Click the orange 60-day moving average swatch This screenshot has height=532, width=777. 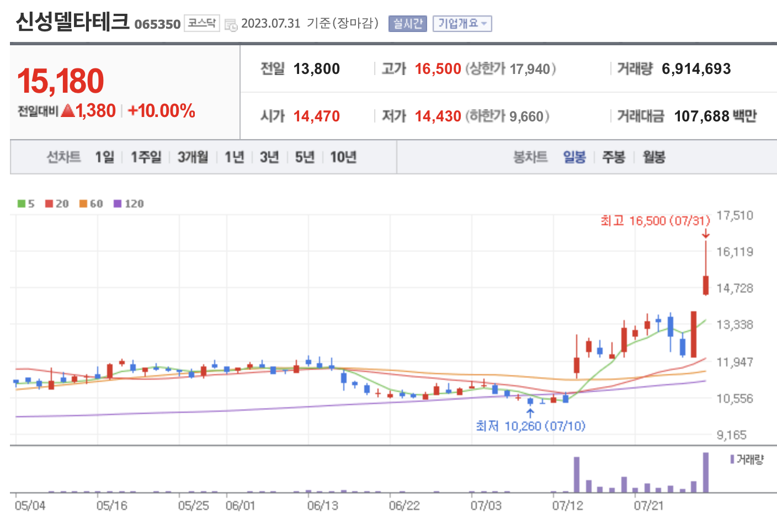83,204
